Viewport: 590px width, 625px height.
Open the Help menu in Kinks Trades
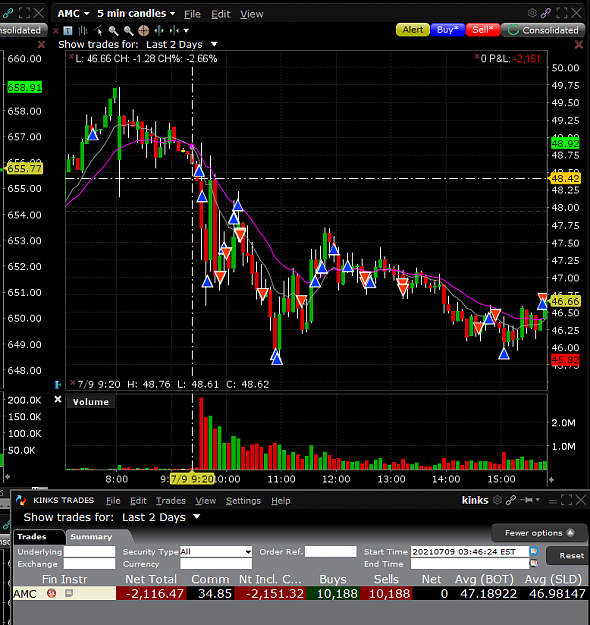pos(281,501)
